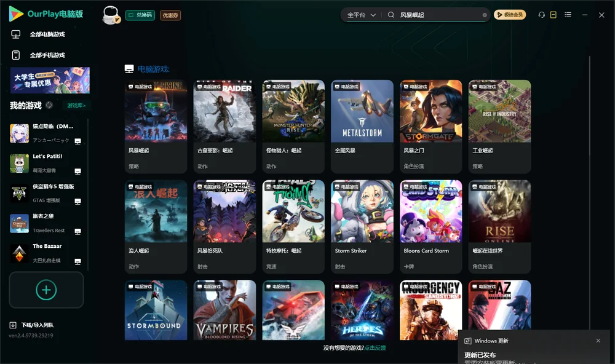Click 电脑游戏 tag on Stormbound card

tap(140, 287)
